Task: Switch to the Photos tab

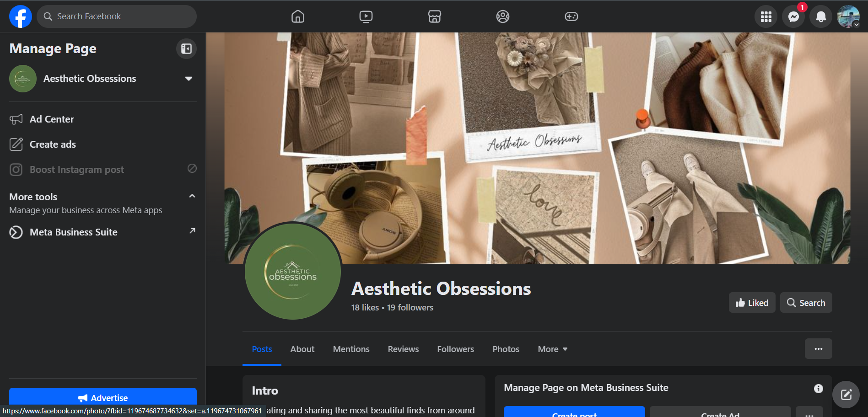Action: (x=506, y=349)
